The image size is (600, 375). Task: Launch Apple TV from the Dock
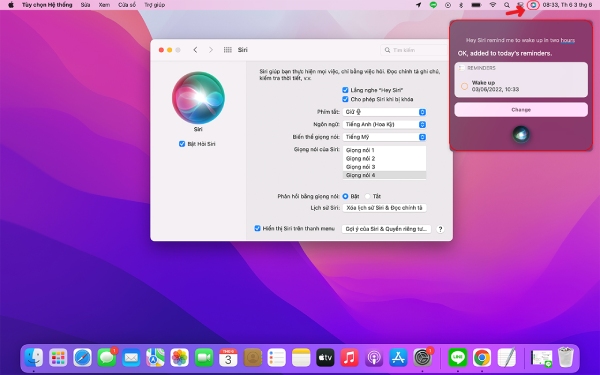pos(325,358)
